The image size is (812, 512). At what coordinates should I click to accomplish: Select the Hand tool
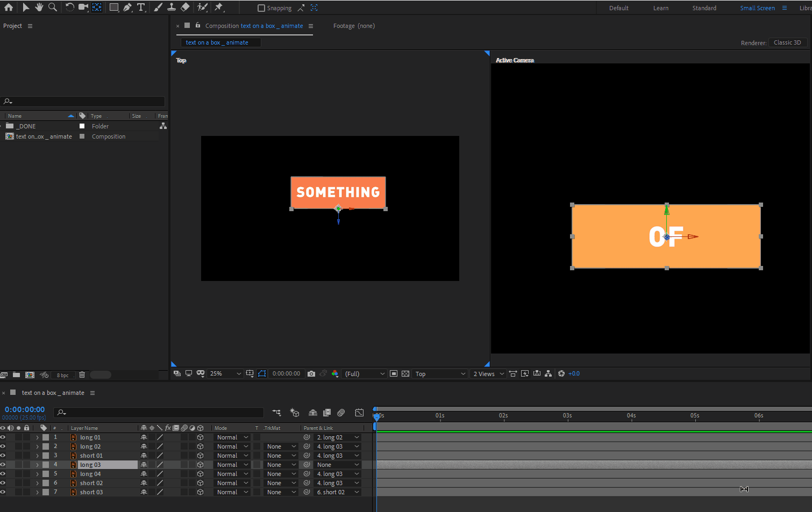point(39,8)
